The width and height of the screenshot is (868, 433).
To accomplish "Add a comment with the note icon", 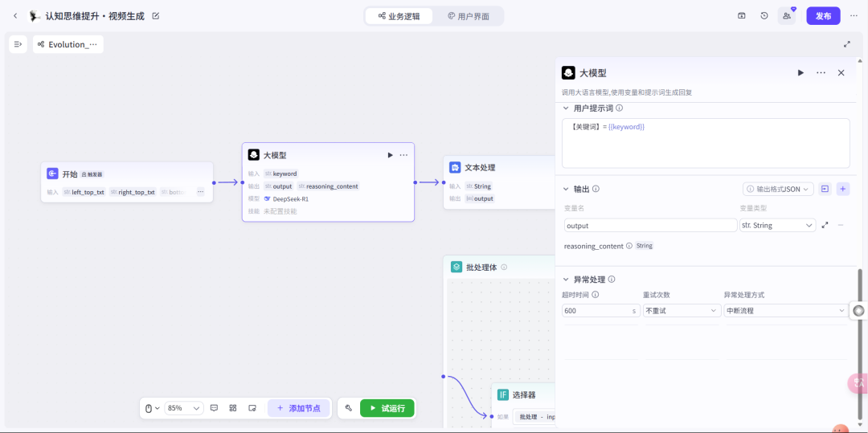I will 215,408.
